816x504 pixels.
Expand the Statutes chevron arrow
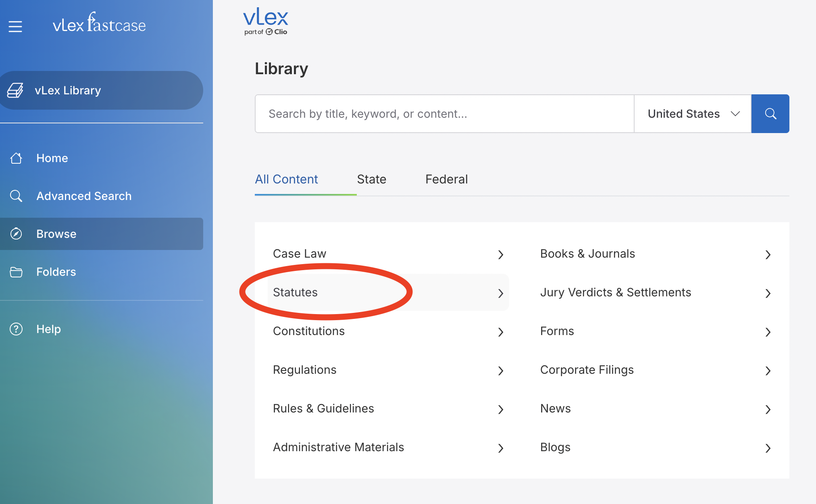tap(501, 293)
